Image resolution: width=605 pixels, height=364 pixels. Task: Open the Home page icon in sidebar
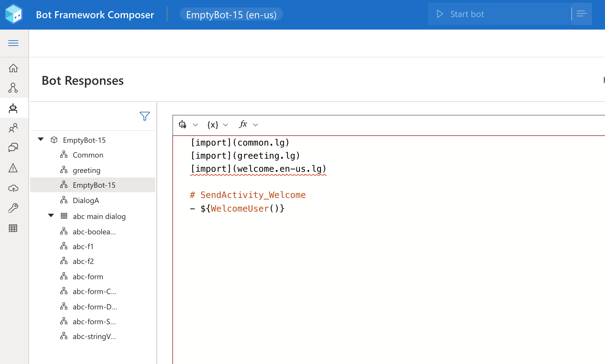(13, 68)
